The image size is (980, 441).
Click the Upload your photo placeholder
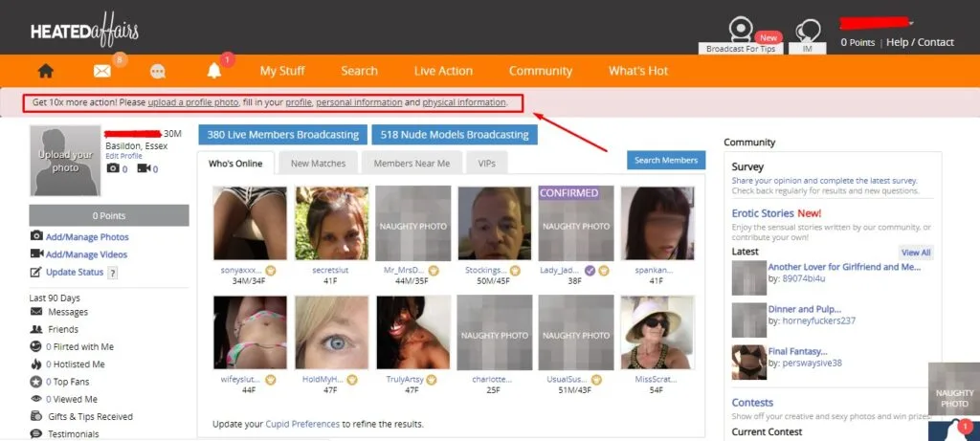coord(66,161)
